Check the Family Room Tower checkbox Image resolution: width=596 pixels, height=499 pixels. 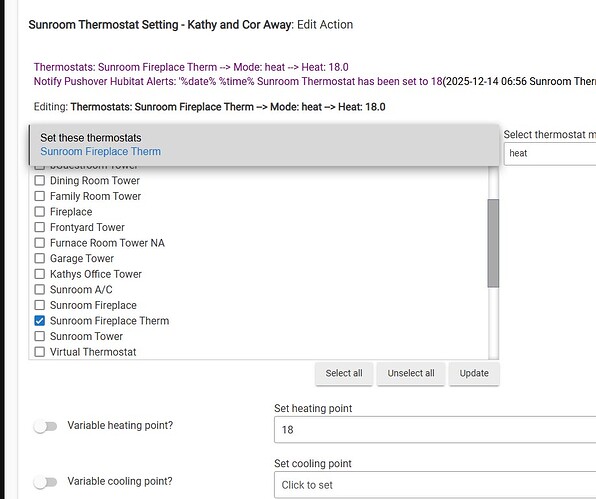(40, 196)
